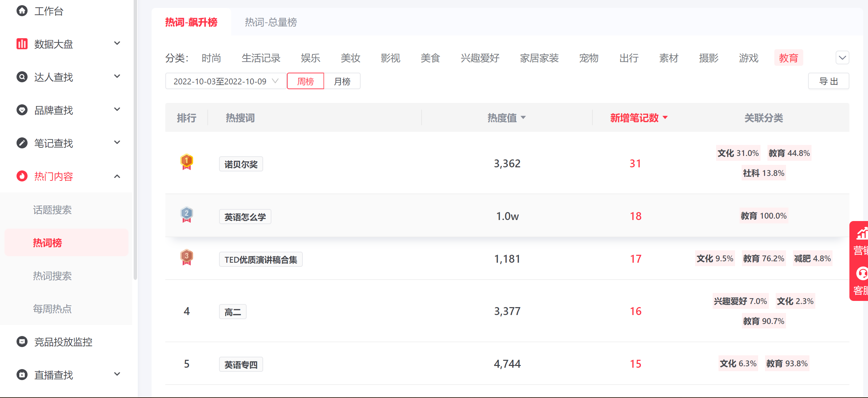Filter by 兴趣爱好 category
This screenshot has width=868, height=398.
tap(480, 58)
